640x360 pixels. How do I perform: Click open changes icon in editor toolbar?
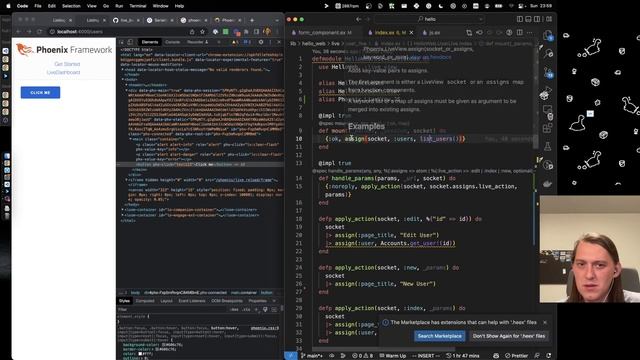click(469, 33)
